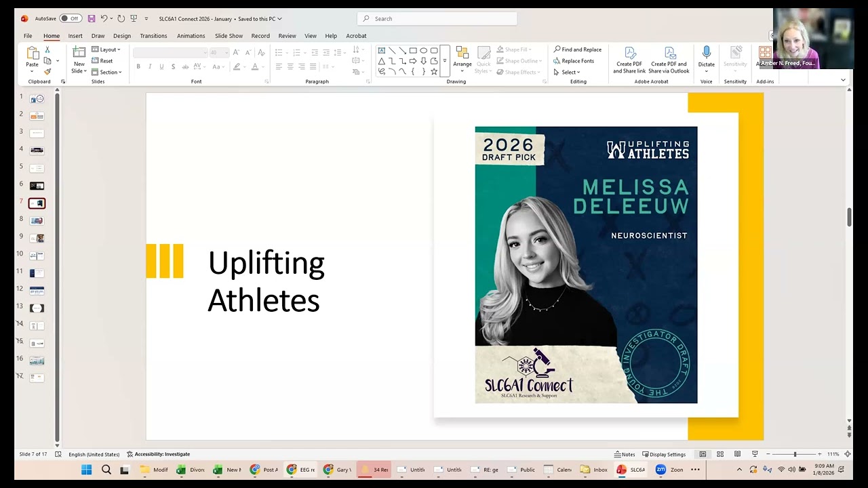Switch to Slide Sorter view icon
The image size is (868, 488).
click(x=720, y=454)
